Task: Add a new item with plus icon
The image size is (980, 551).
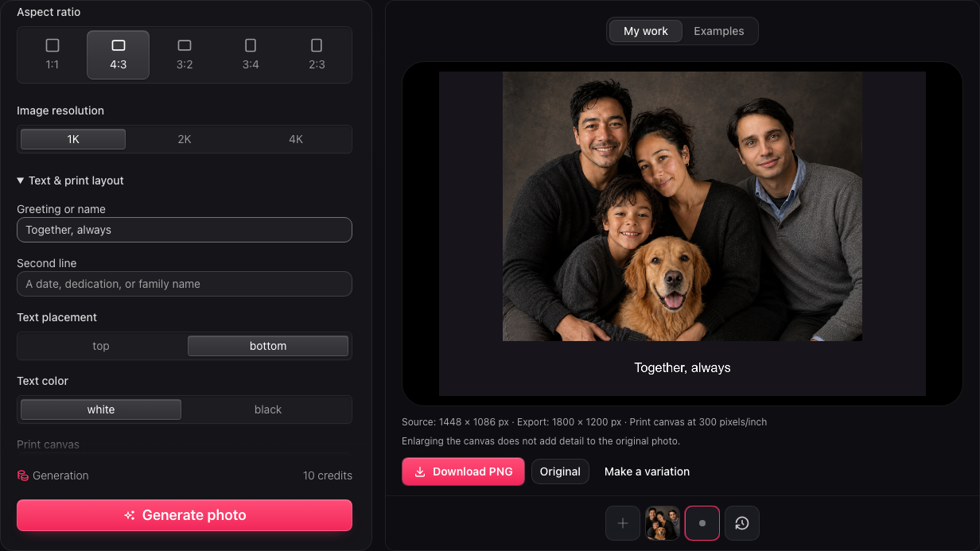Action: pos(623,523)
